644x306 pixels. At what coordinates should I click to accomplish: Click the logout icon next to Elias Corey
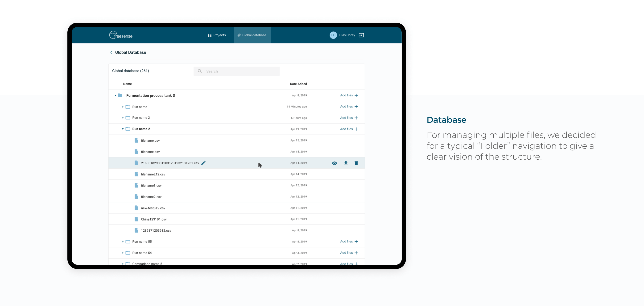pyautogui.click(x=361, y=35)
